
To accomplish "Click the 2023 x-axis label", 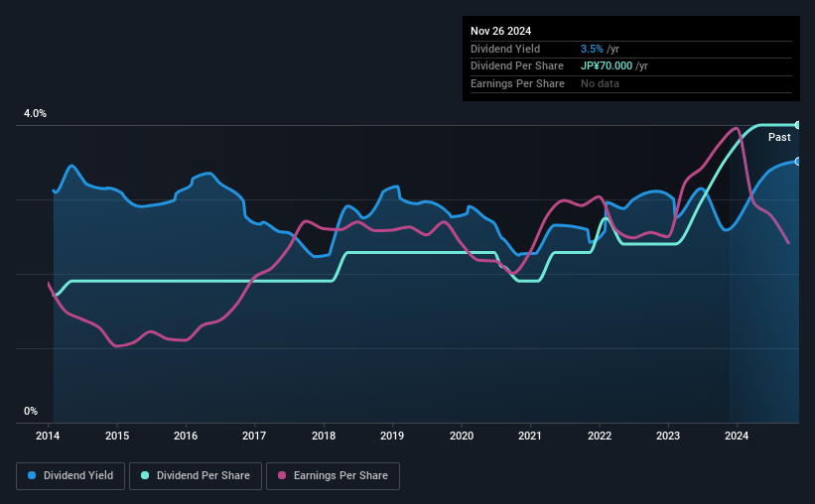I will click(x=668, y=436).
